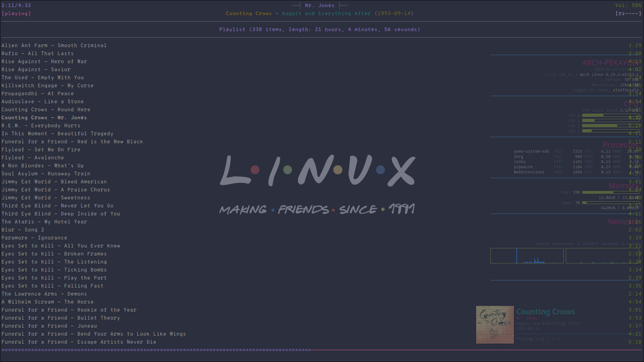The image size is (644, 362).
Task: Select Jimmy Eat World - A Praise Chorus
Action: (56, 190)
